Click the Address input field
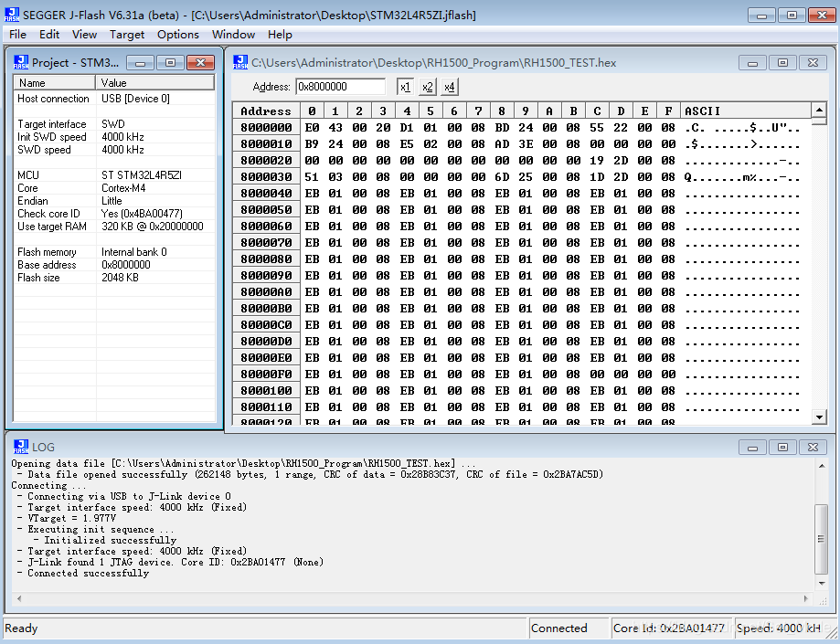 340,87
